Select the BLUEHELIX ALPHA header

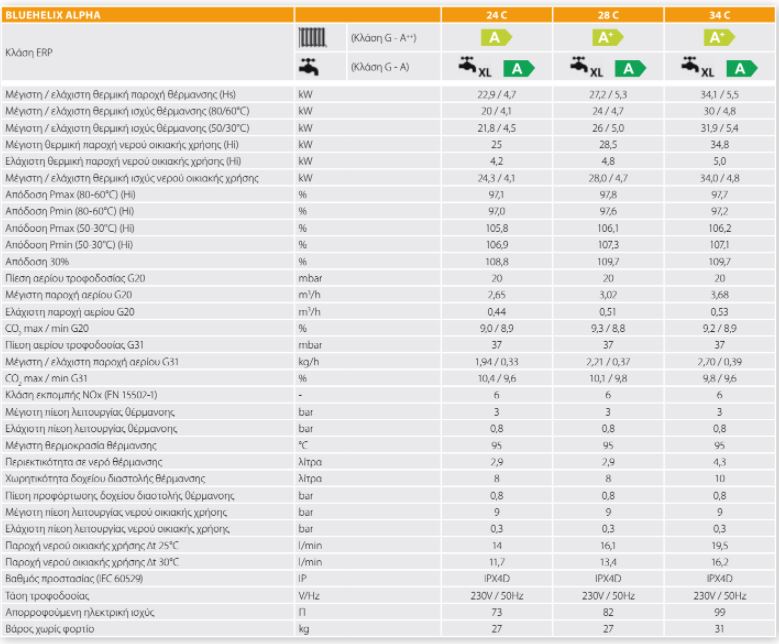(53, 15)
